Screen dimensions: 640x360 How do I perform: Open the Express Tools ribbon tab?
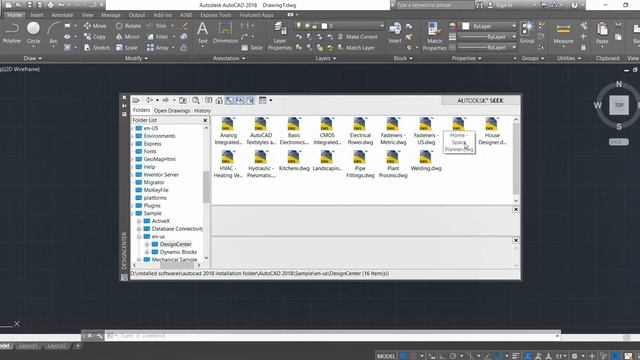coord(216,15)
